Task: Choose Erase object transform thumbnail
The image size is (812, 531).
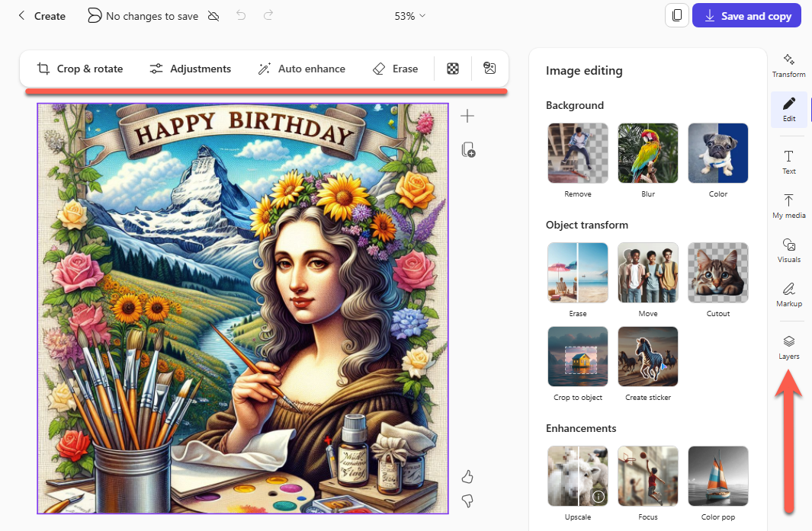Action: point(578,273)
